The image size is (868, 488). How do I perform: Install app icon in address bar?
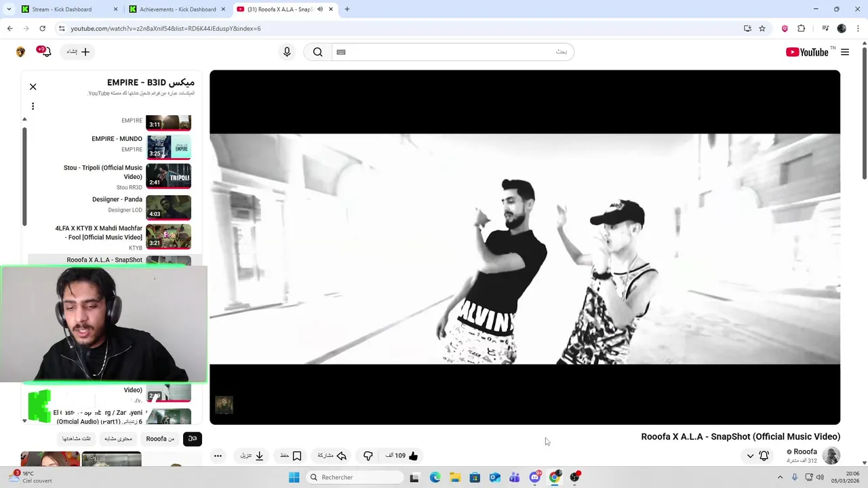click(x=747, y=28)
